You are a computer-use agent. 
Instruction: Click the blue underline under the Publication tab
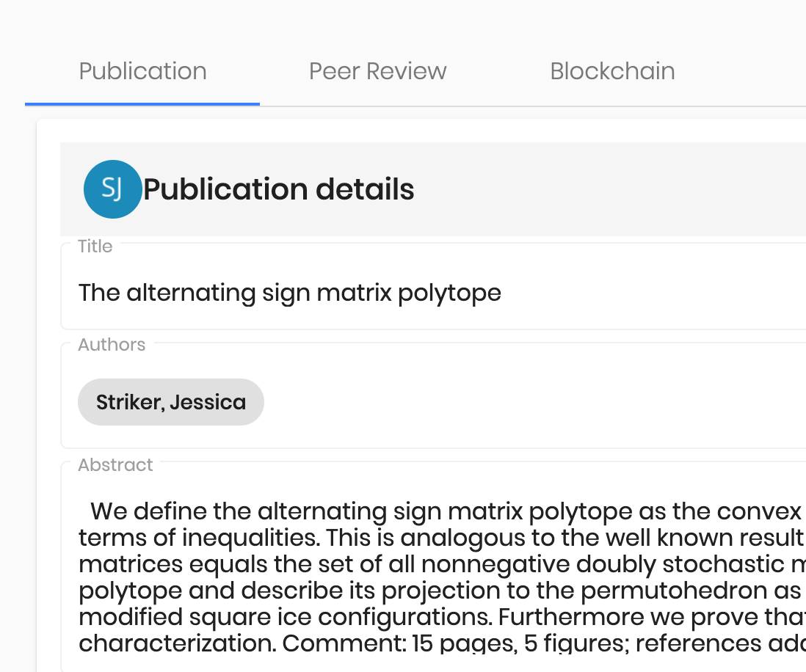pos(142,103)
